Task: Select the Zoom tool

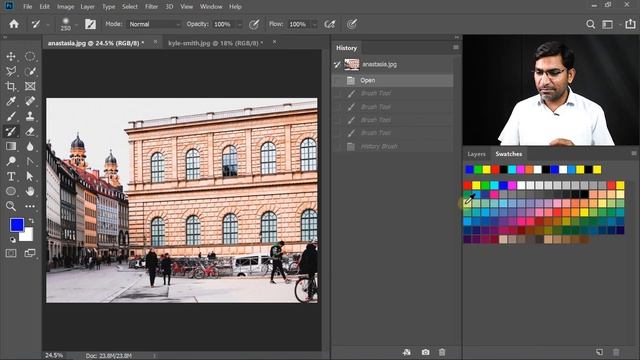Action: (x=11, y=206)
